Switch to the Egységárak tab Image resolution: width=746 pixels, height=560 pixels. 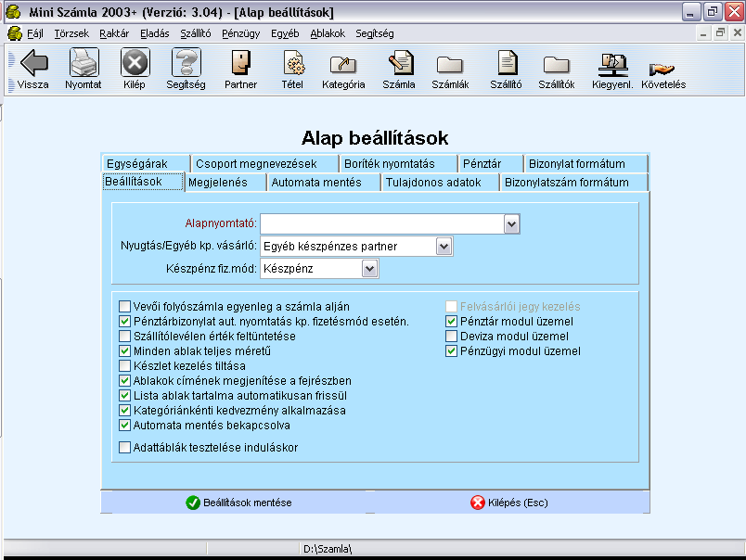pyautogui.click(x=146, y=163)
